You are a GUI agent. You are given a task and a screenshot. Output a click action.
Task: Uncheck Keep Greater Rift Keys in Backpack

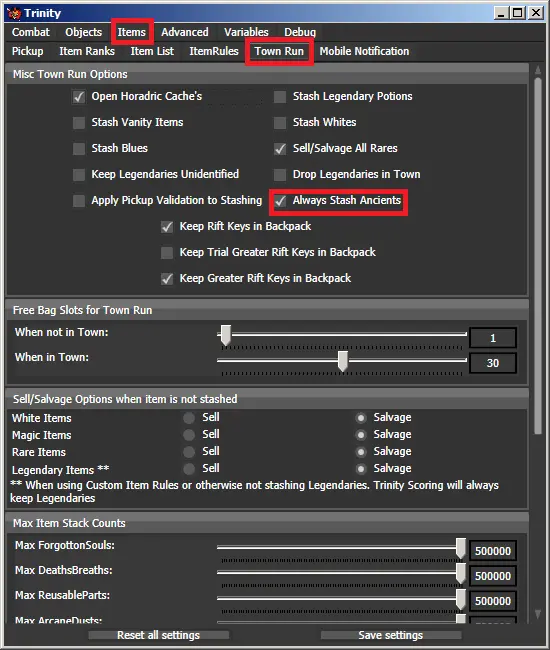click(167, 279)
